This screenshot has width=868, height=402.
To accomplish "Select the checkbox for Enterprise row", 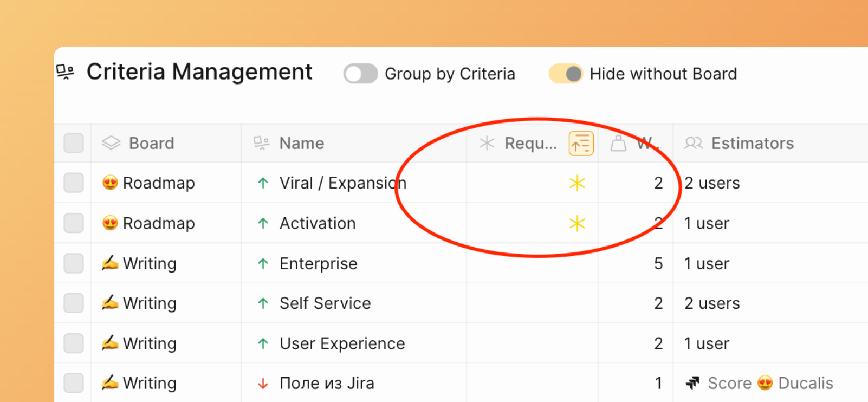I will (x=74, y=264).
